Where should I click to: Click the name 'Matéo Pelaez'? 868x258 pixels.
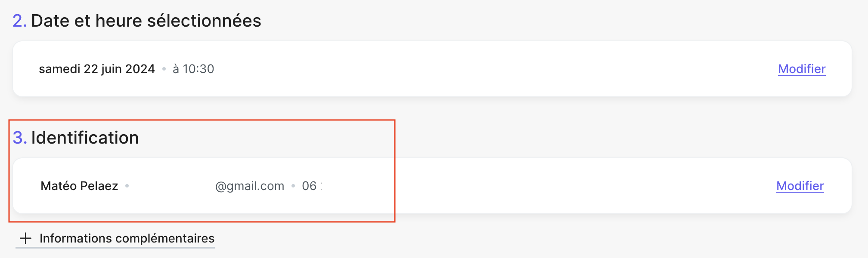(79, 186)
